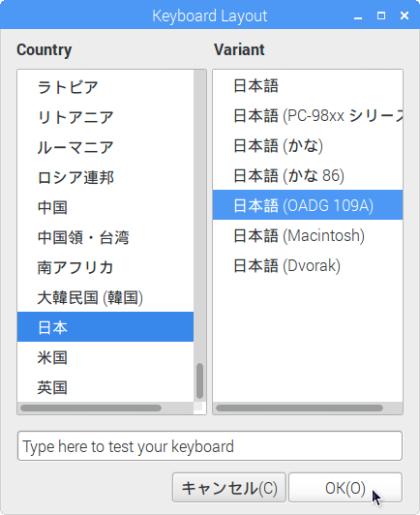Select ラトビア in the Country list
420x515 pixels.
[x=105, y=87]
